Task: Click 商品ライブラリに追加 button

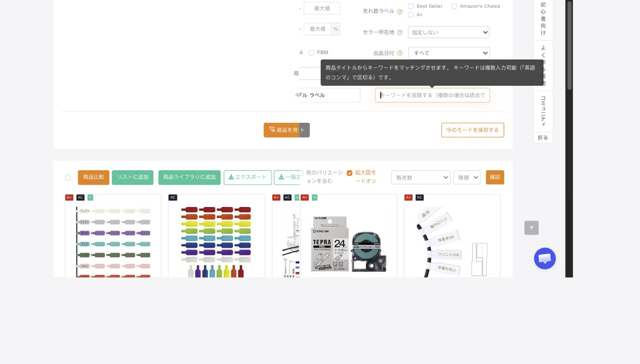Action: click(x=189, y=177)
